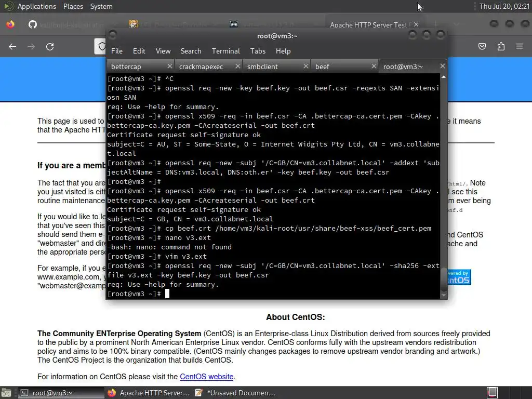
Task: Click the Firefox logo in the tab bar
Action: coord(10,24)
